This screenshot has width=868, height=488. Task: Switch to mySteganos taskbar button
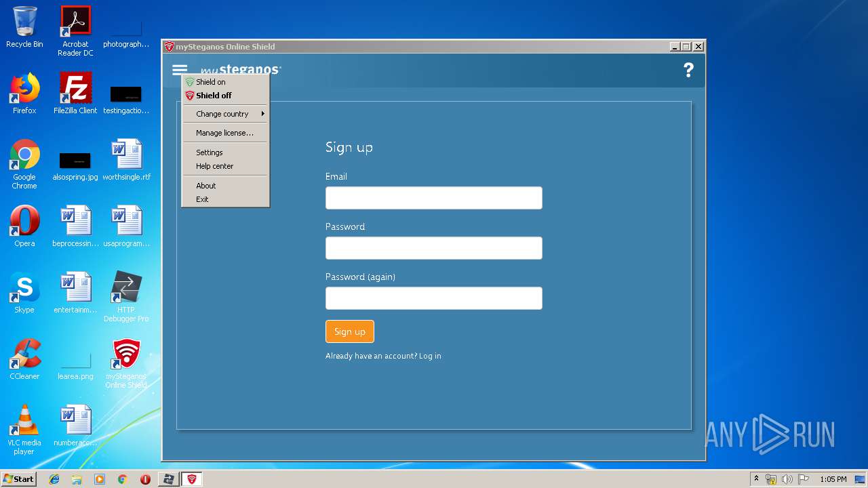[192, 479]
